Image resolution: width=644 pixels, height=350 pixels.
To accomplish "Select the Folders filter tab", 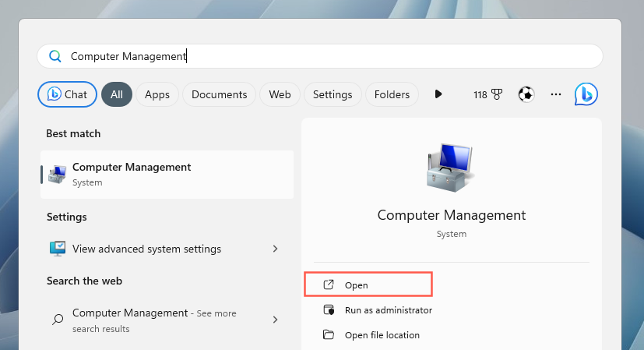I will [x=392, y=94].
